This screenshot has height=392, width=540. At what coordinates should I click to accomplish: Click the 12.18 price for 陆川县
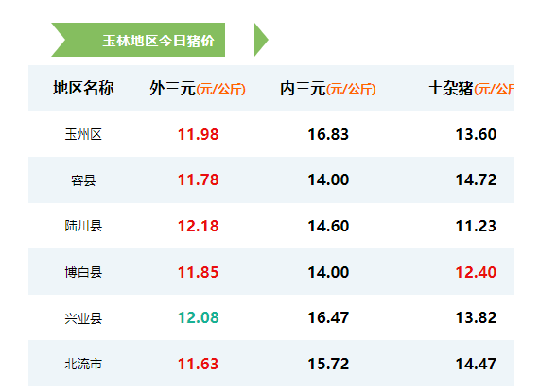(198, 226)
